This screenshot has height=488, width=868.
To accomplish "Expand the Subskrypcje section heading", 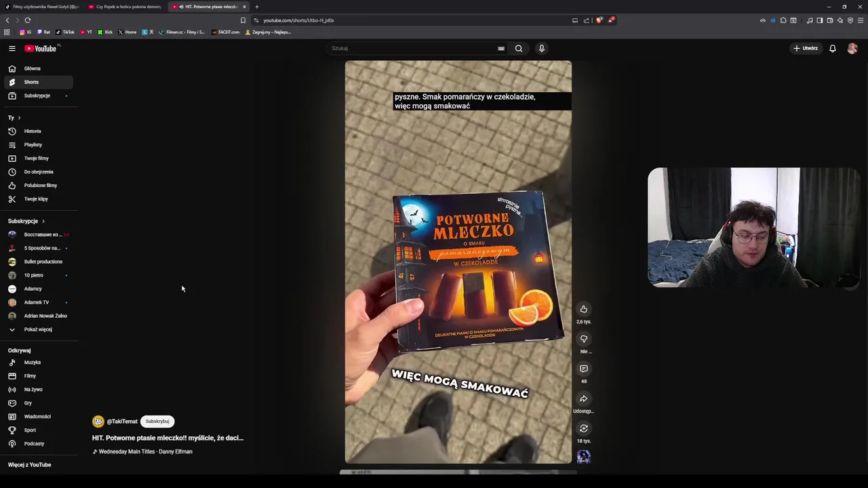I will (x=26, y=221).
